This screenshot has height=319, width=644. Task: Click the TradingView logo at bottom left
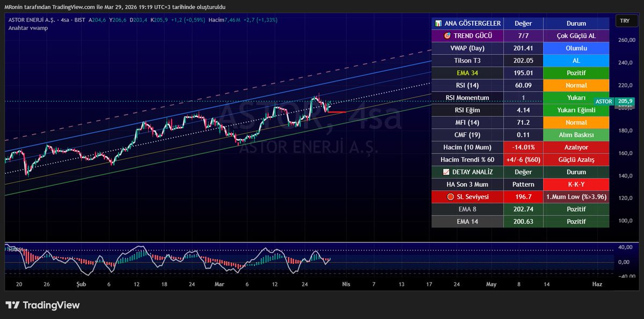[x=43, y=305]
